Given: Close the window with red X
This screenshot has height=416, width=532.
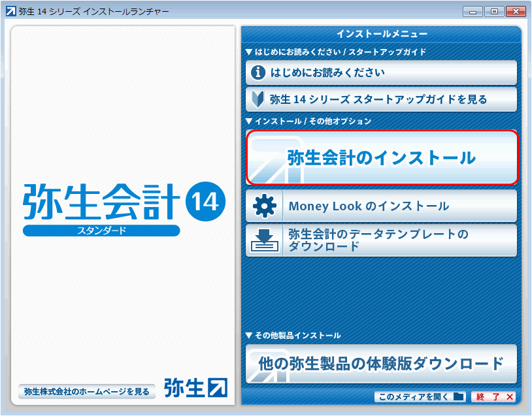Looking at the screenshot, I should click(516, 12).
